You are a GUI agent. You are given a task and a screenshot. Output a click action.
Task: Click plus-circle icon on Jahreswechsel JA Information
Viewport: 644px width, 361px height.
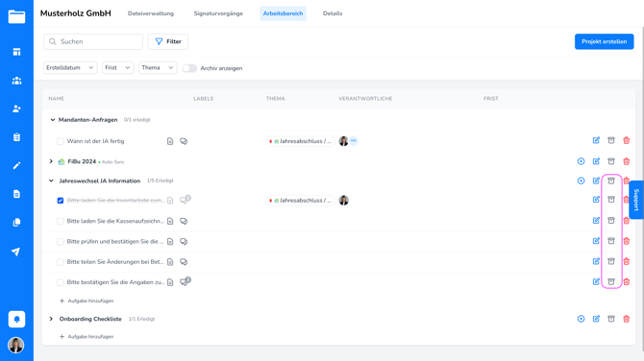click(581, 180)
